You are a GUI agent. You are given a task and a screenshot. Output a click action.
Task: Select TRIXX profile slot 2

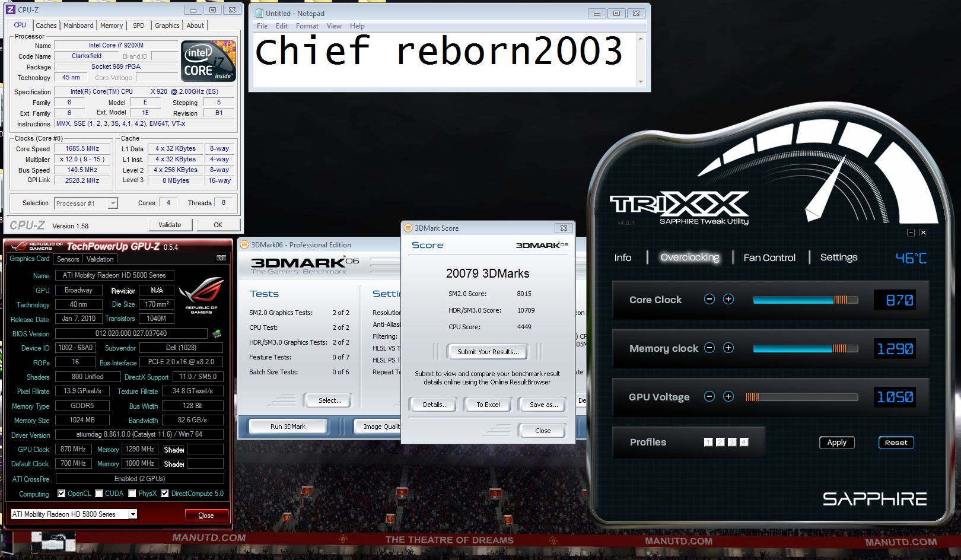[x=720, y=442]
